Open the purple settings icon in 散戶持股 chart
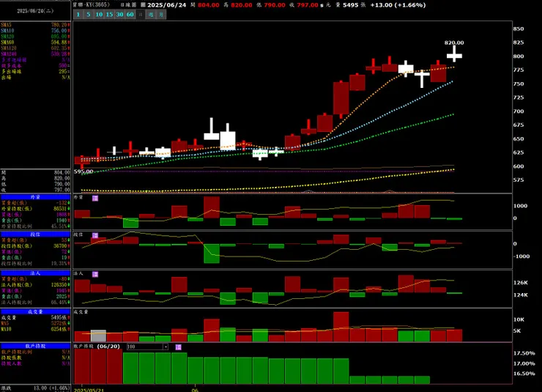Image resolution: width=542 pixels, height=392 pixels. (x=179, y=347)
